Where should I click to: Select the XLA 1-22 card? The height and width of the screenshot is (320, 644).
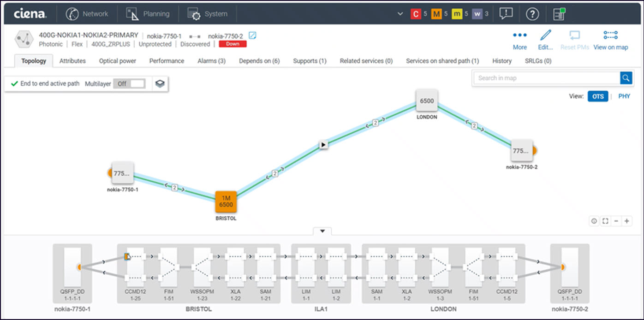tap(235, 267)
